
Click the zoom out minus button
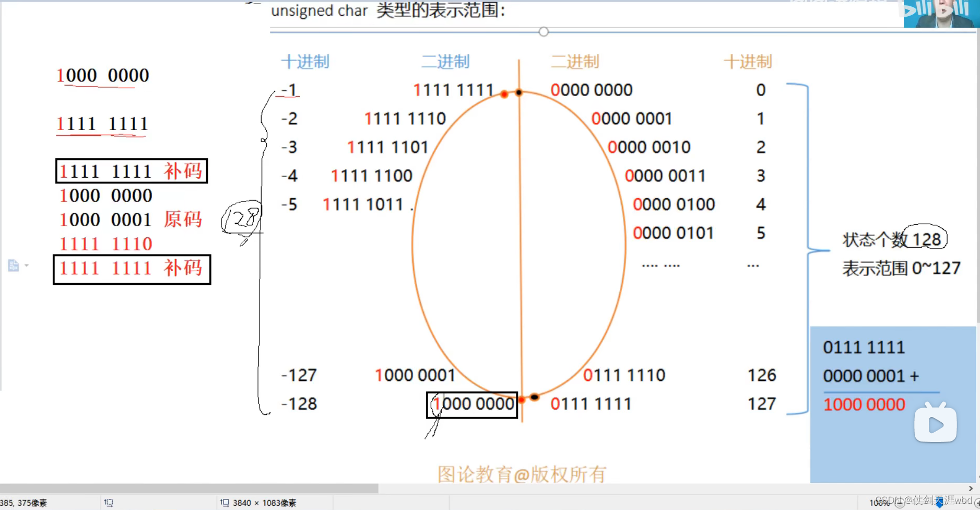point(900,503)
